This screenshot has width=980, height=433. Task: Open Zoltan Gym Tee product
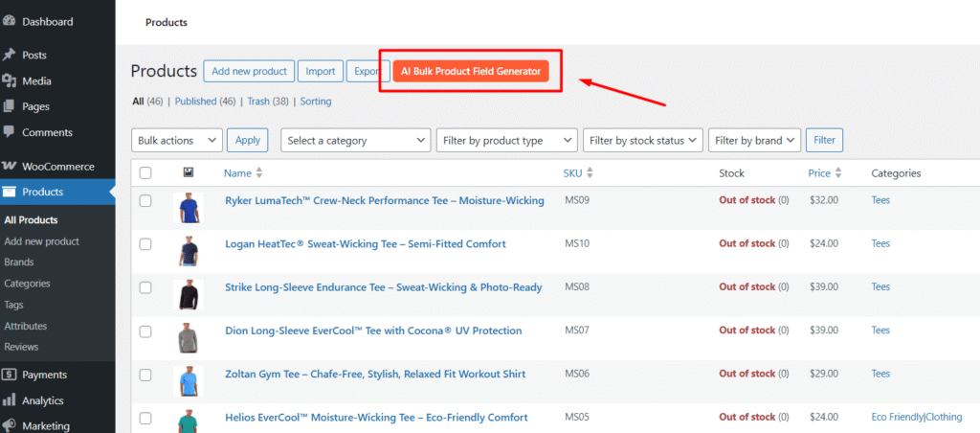(x=375, y=375)
